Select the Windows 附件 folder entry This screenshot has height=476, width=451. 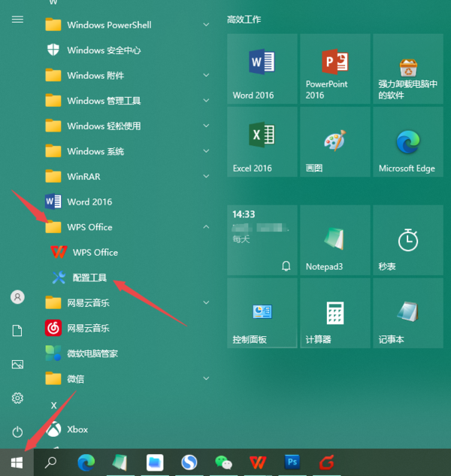(128, 75)
